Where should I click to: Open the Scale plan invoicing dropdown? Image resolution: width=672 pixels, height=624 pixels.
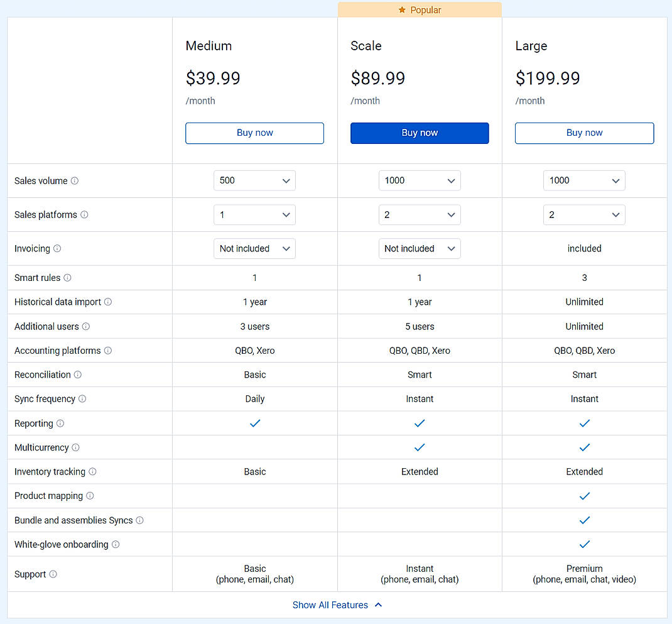(x=420, y=248)
